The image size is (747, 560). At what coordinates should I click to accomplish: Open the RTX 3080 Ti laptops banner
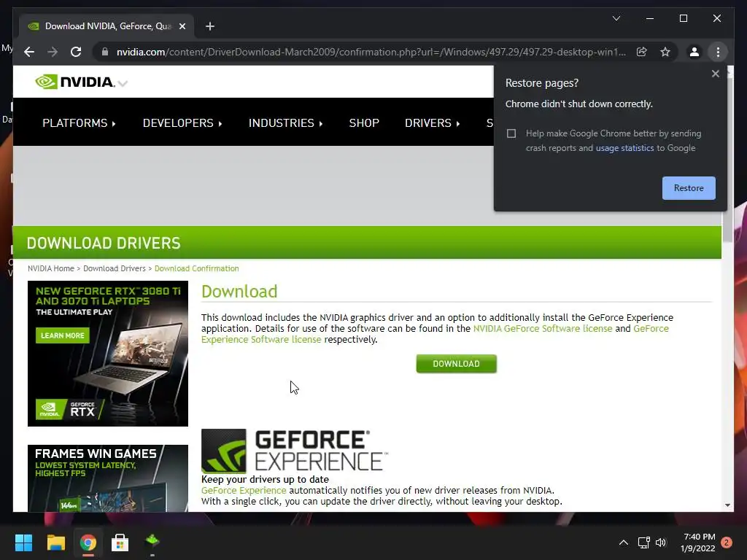coord(108,354)
